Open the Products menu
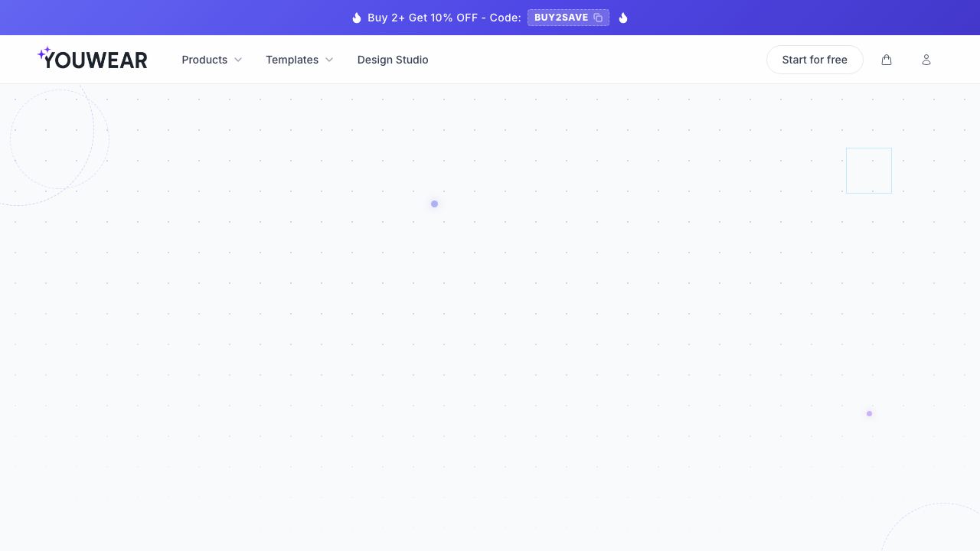The image size is (980, 551). pos(204,60)
